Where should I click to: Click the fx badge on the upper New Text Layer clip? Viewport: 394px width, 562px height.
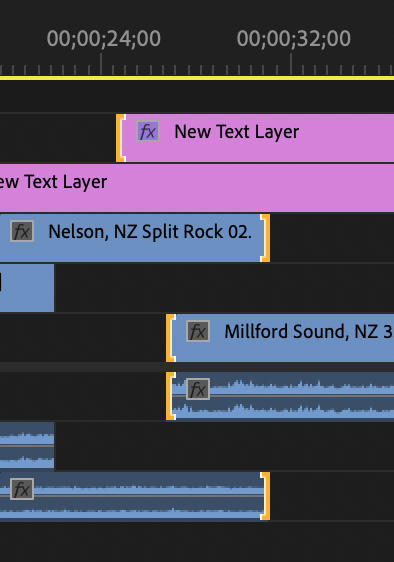[148, 131]
